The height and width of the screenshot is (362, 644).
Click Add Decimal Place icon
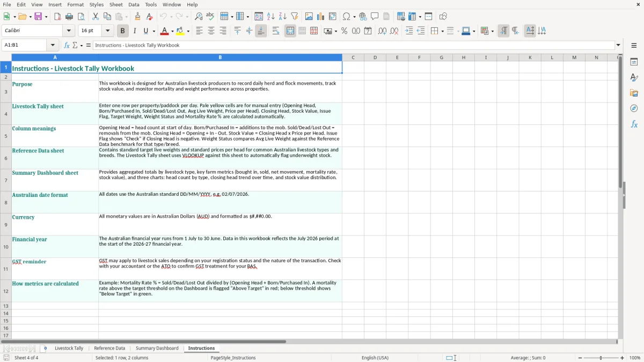[382, 31]
